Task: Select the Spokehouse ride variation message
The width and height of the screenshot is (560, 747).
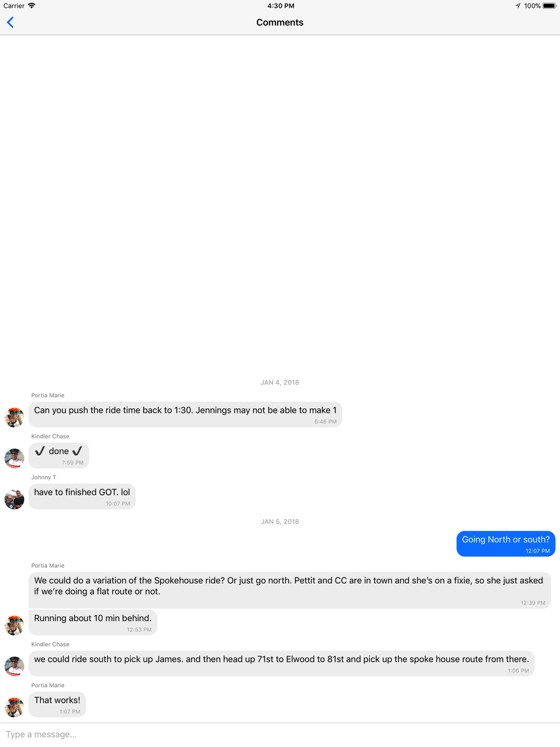Action: coord(290,590)
